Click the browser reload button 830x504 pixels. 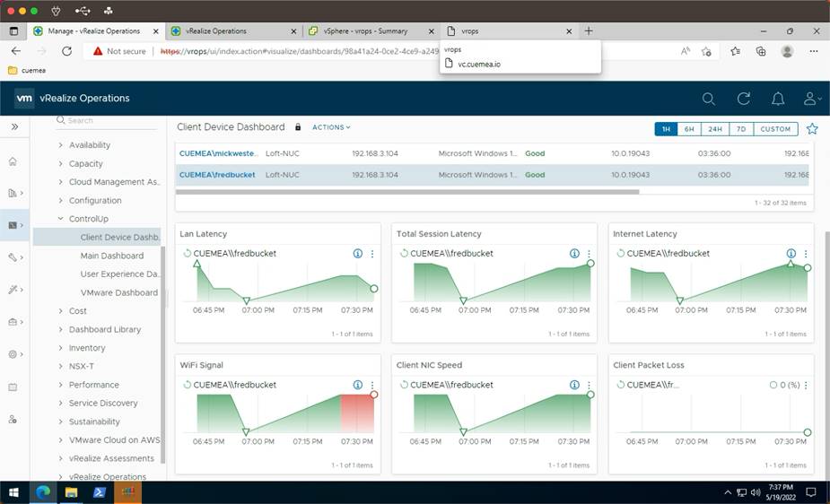point(66,51)
